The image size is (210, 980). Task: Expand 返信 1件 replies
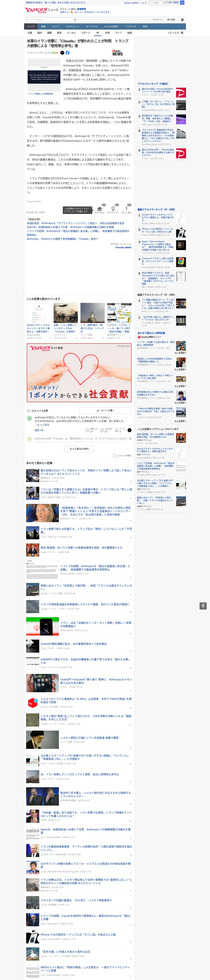[x=39, y=430]
